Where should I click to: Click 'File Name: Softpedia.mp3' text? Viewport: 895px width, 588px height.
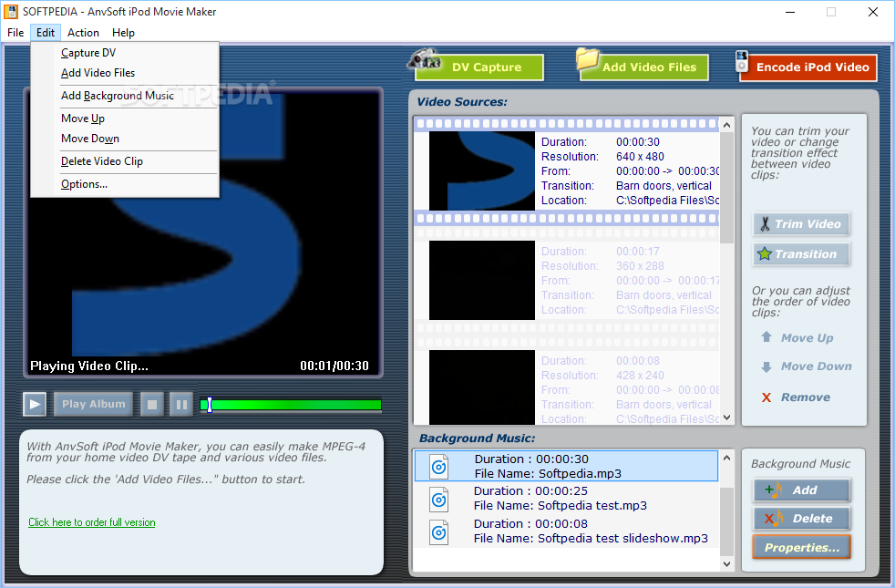point(548,473)
